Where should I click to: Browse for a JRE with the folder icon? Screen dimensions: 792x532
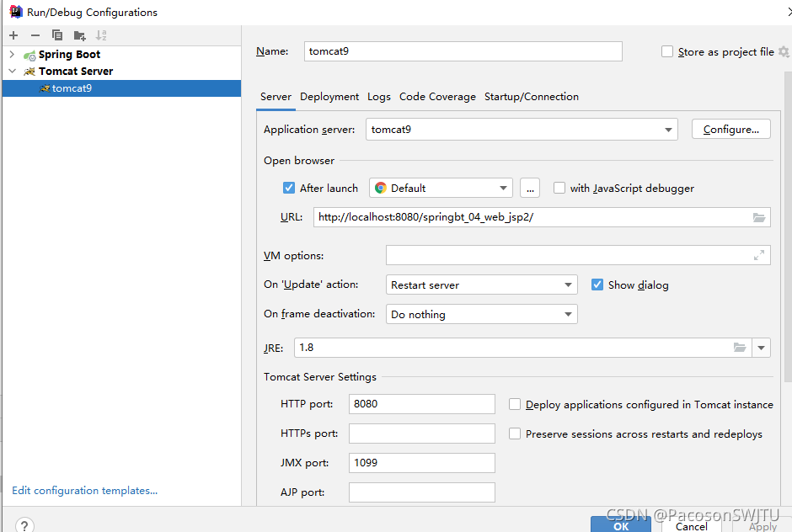(740, 348)
